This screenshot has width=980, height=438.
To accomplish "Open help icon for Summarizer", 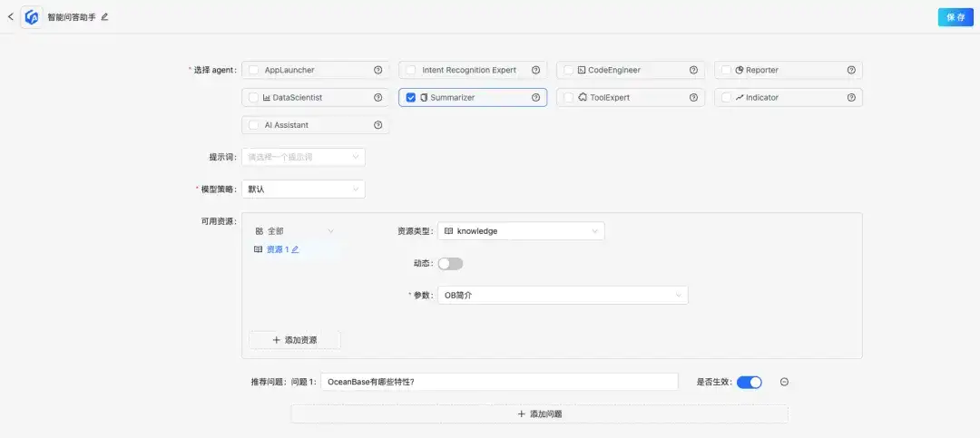I will point(535,97).
